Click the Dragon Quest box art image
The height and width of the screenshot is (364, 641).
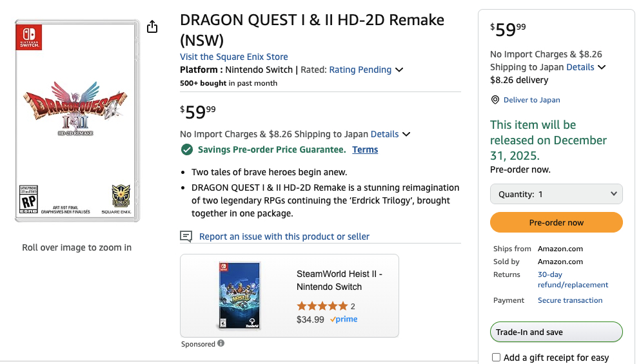click(x=77, y=121)
